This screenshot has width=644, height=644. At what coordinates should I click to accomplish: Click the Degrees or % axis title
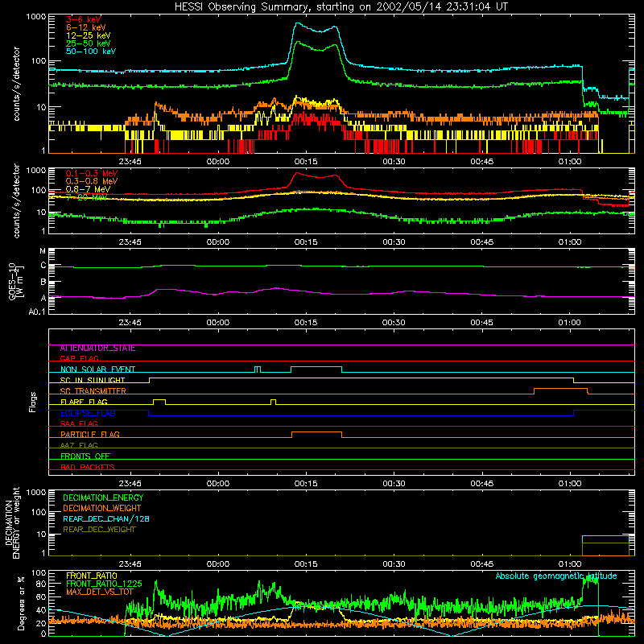[x=21, y=604]
